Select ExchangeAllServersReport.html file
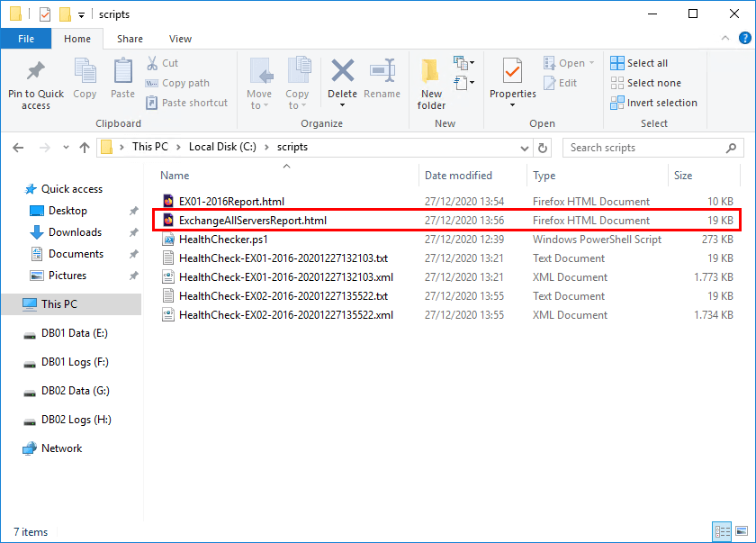 point(447,221)
